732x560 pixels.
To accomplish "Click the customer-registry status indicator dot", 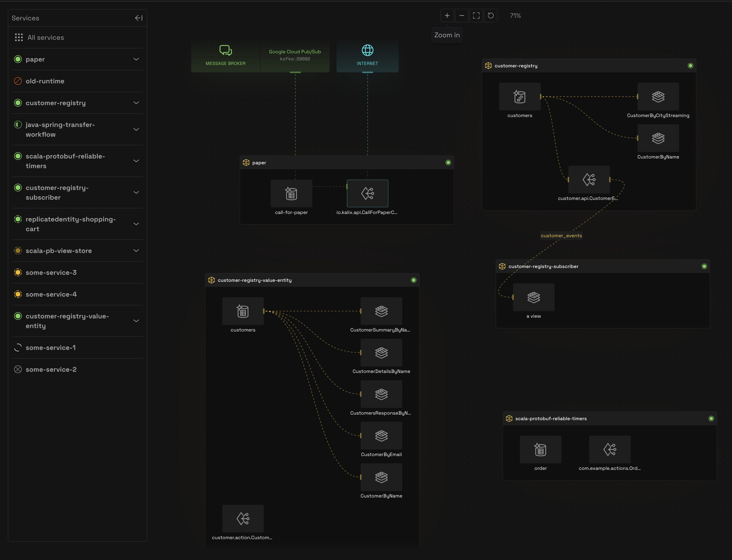I will click(690, 66).
